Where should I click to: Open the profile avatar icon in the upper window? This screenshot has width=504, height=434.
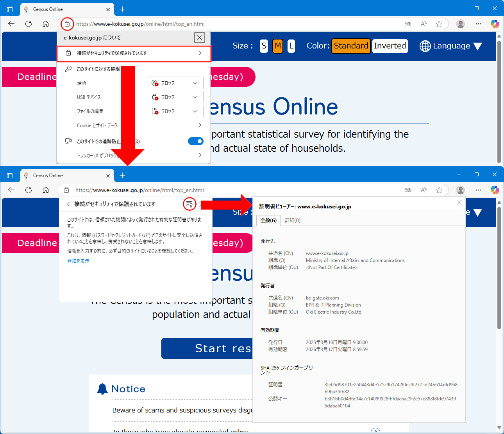(461, 24)
